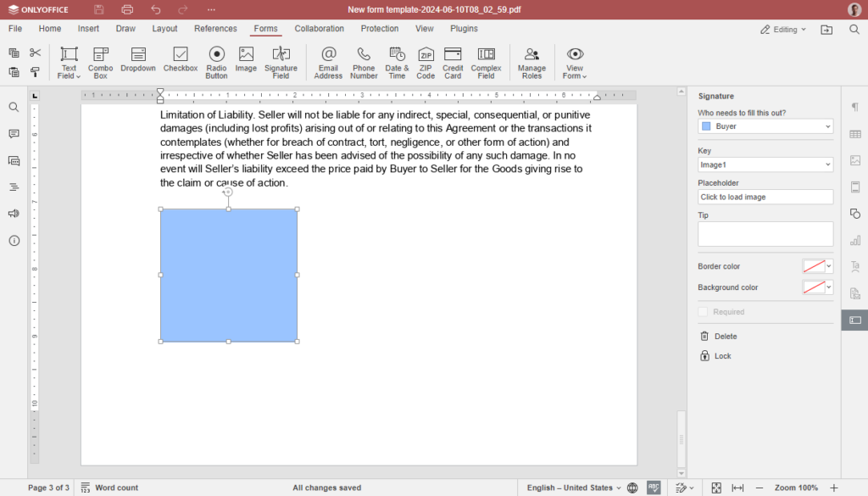Open the Border color swatch picker

point(816,265)
